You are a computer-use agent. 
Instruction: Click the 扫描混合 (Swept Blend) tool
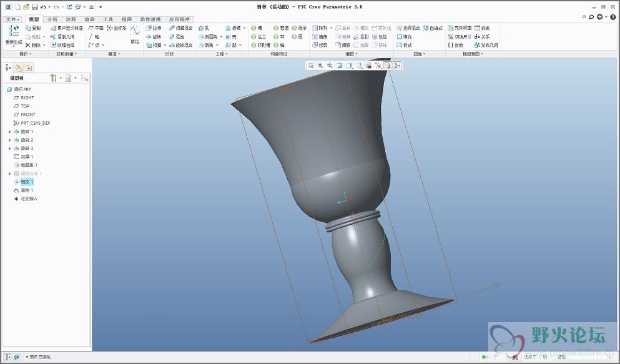click(180, 28)
